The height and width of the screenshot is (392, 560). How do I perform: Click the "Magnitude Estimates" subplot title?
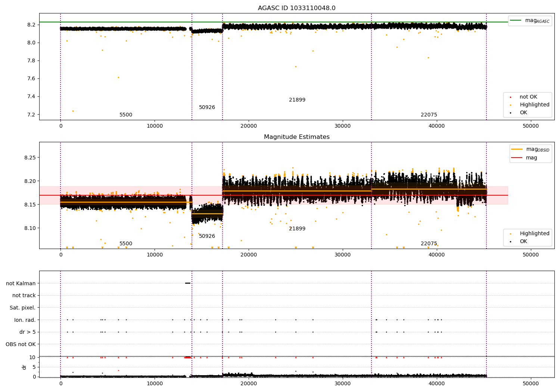coord(296,137)
